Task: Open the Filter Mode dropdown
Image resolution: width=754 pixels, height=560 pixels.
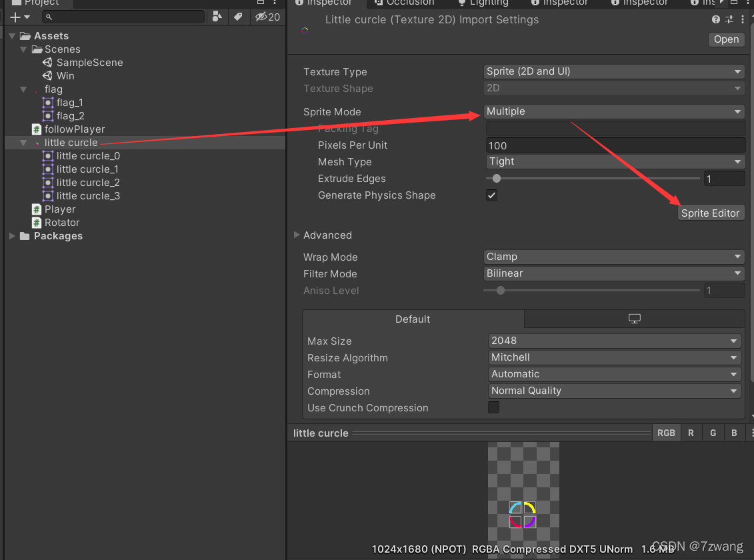Action: click(614, 273)
